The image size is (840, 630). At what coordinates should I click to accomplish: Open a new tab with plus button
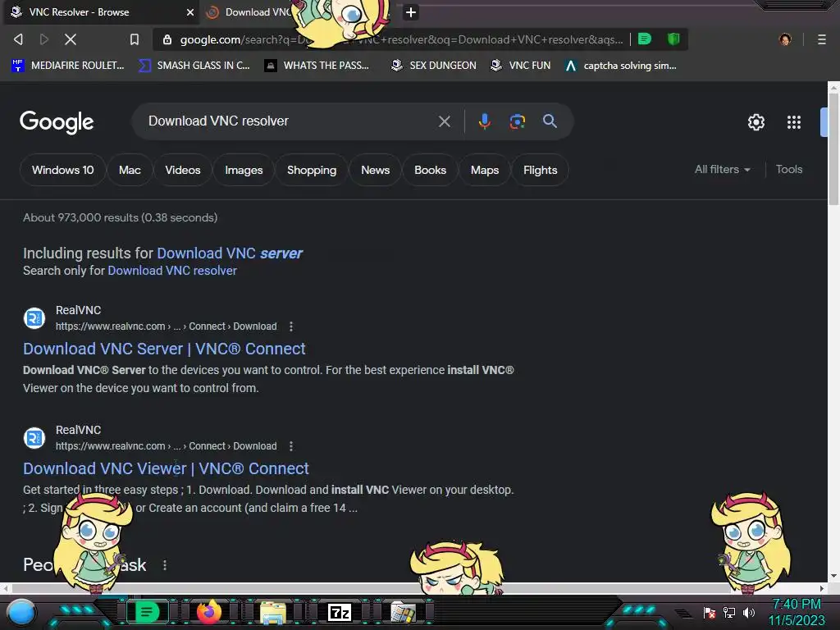coord(411,11)
